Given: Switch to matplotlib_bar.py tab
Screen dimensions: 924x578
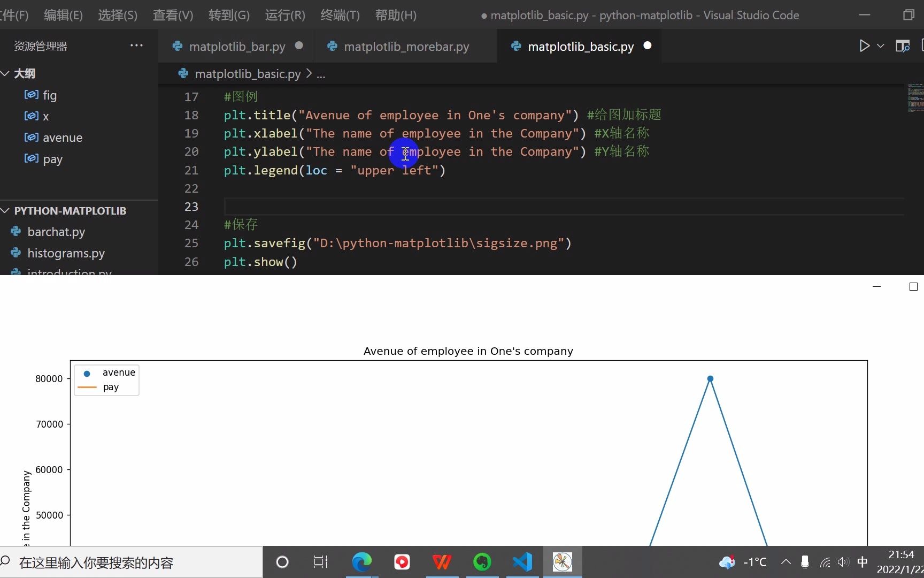Looking at the screenshot, I should pos(237,47).
